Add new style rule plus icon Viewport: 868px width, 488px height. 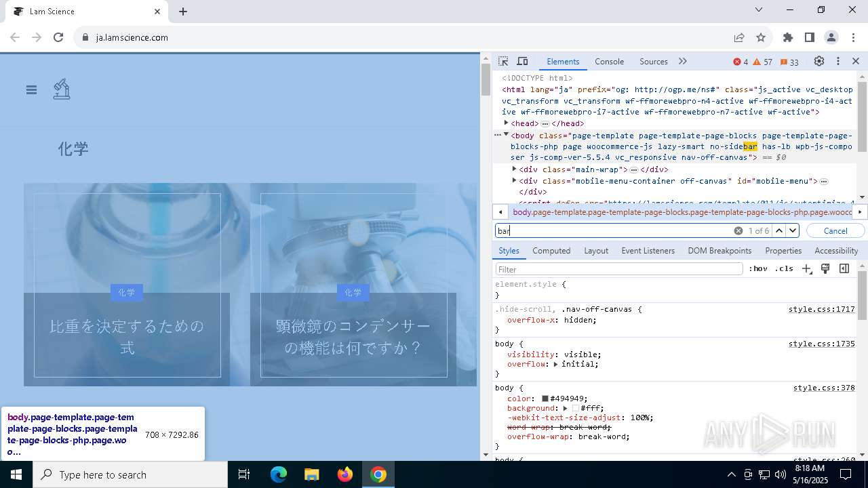point(807,269)
